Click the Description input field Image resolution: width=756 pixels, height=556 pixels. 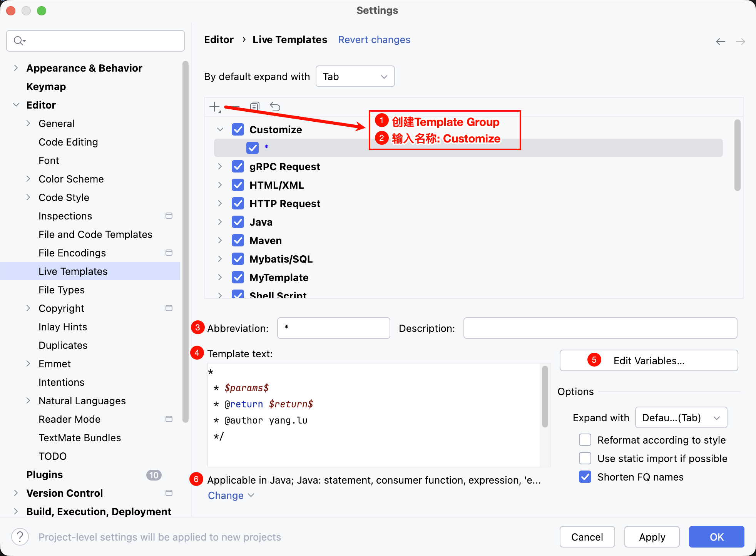[x=600, y=328]
